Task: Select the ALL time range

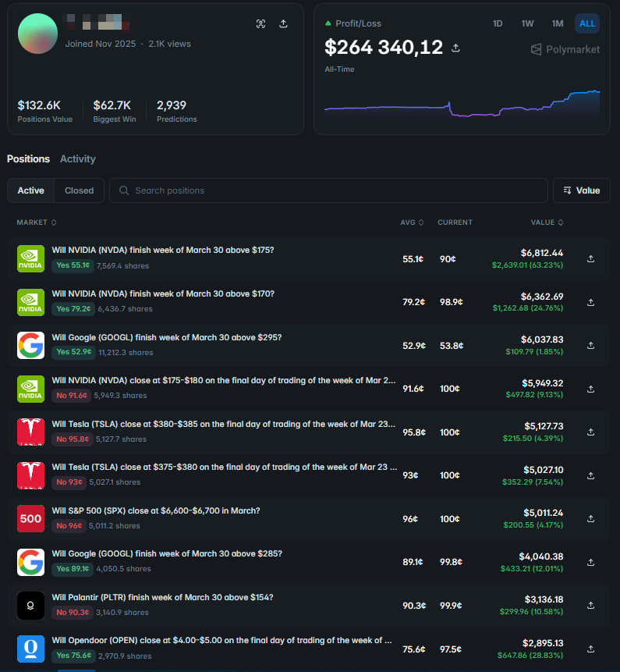Action: tap(587, 23)
